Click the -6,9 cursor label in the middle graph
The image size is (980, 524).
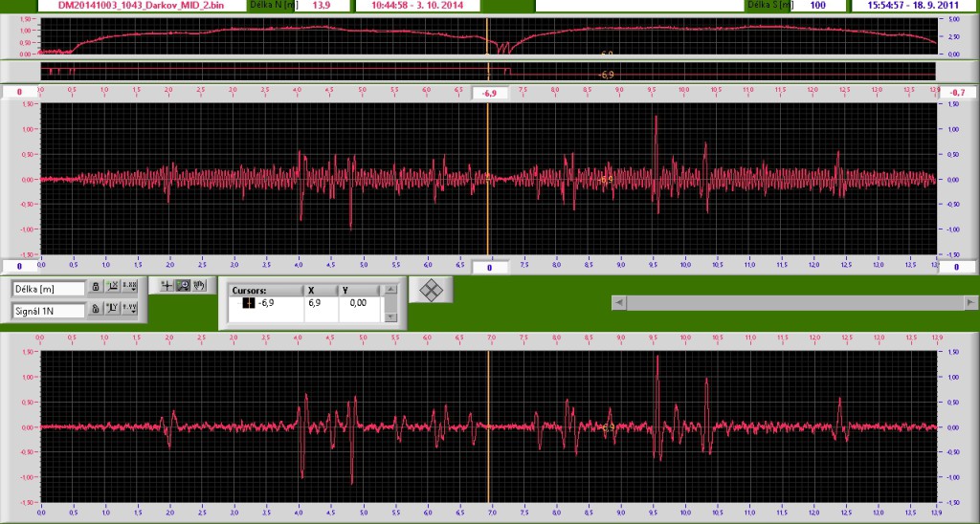[x=606, y=180]
